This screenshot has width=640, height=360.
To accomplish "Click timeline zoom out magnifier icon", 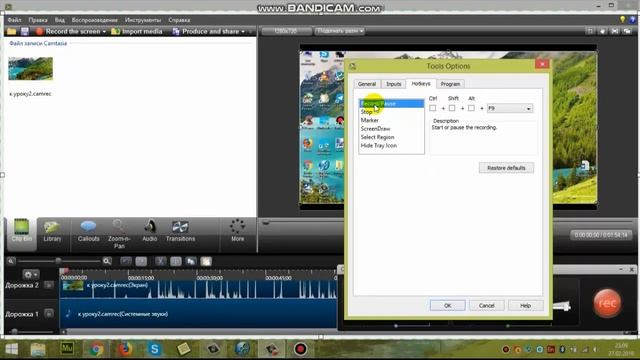I will [x=11, y=261].
